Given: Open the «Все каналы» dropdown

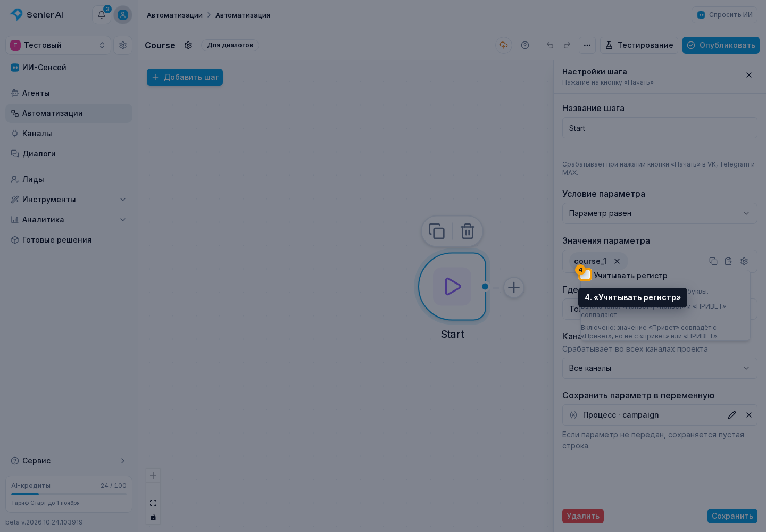Looking at the screenshot, I should (x=660, y=368).
